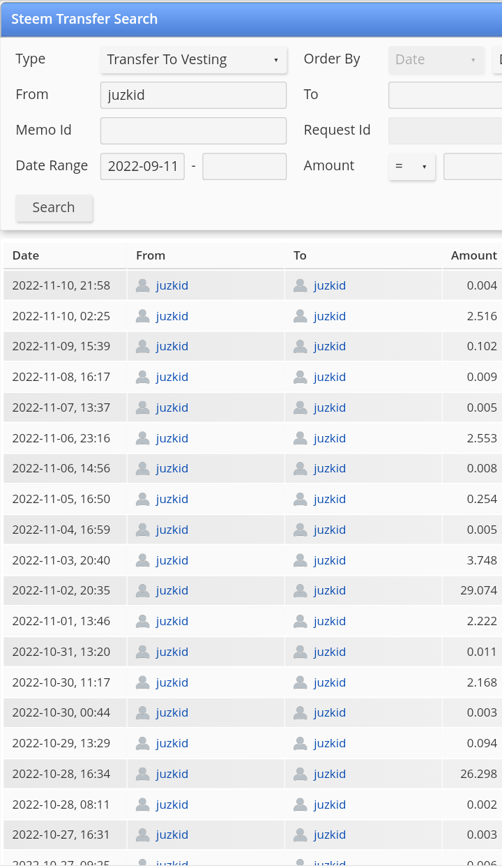The width and height of the screenshot is (502, 868).
Task: Click To user icon in 2022-11-06, 14:56 row
Action: tap(301, 468)
